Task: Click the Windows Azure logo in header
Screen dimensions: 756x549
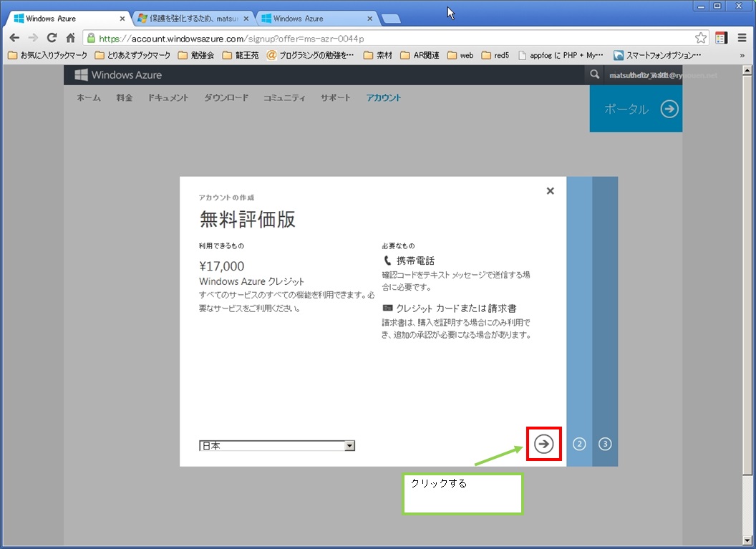Action: (x=118, y=74)
